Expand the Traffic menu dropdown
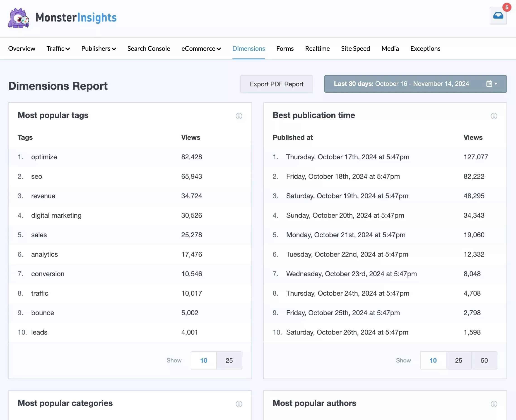Image resolution: width=516 pixels, height=420 pixels. pyautogui.click(x=58, y=49)
